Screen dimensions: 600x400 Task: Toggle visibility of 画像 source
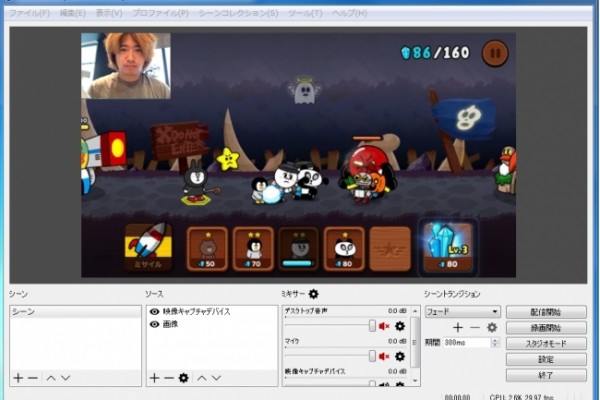click(155, 324)
